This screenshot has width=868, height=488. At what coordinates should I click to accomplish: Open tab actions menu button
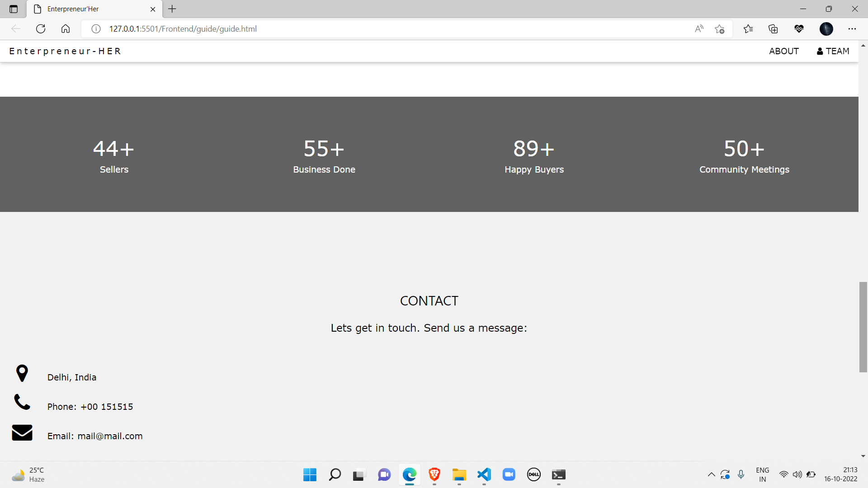[14, 9]
